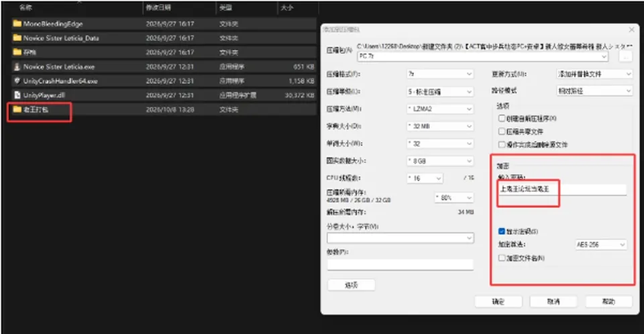644x334 pixels.
Task: Sort file list by 修改日期 column header
Action: (158, 7)
